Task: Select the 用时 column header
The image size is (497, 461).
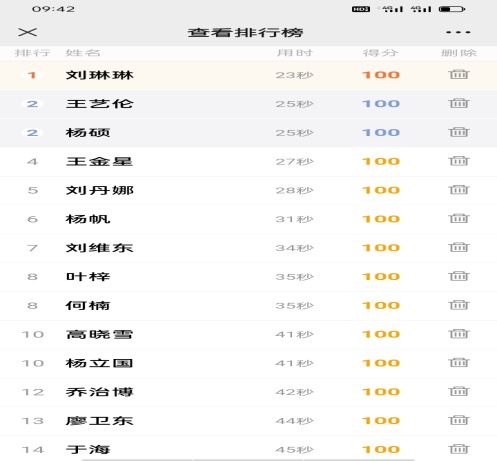Action: click(295, 53)
